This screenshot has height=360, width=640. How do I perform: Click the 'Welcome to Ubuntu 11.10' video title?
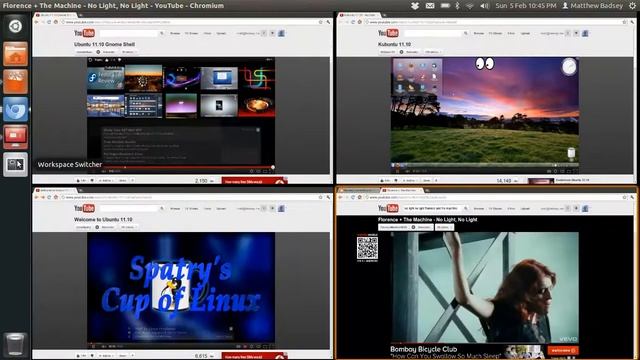pyautogui.click(x=103, y=219)
